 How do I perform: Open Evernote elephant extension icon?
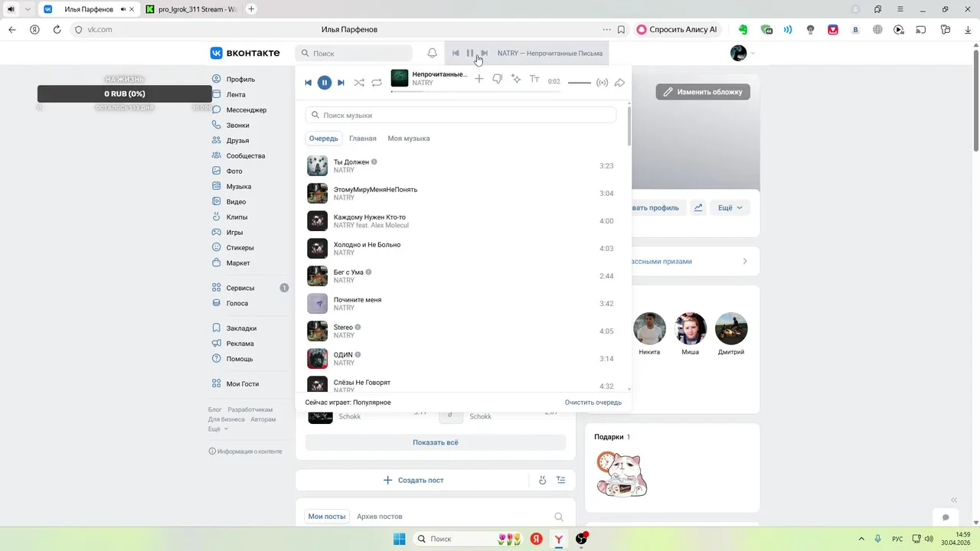[x=743, y=30]
